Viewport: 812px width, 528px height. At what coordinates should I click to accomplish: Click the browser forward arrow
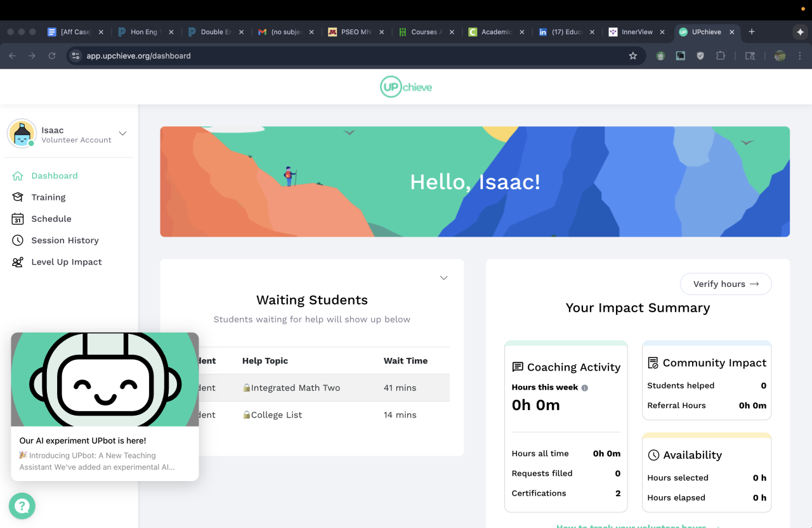coord(32,56)
